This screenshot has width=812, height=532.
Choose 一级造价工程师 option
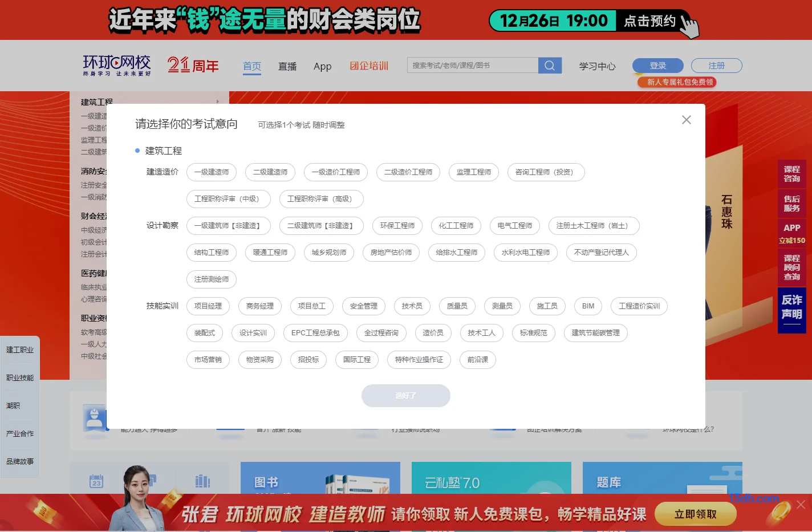(x=336, y=172)
